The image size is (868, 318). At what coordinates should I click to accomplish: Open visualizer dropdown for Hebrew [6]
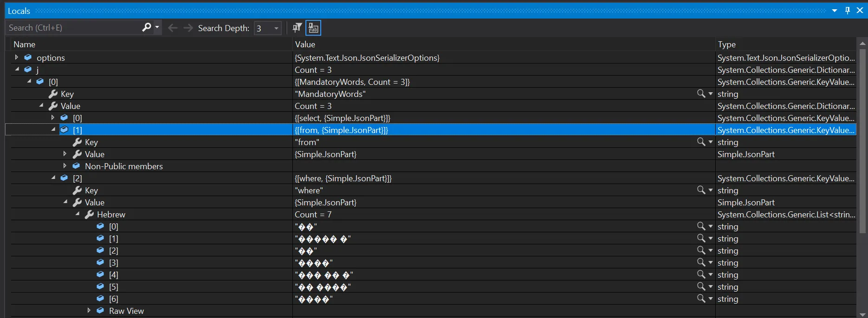pyautogui.click(x=710, y=299)
